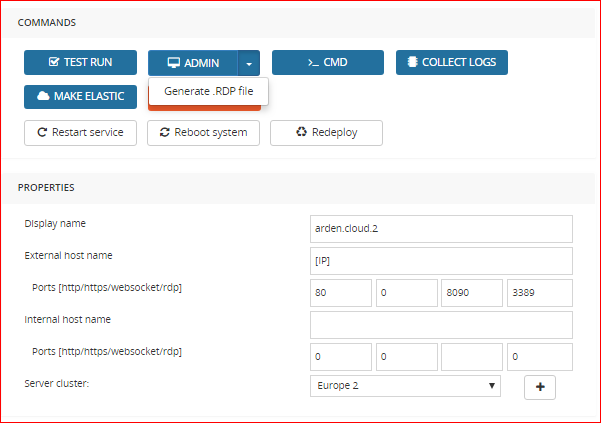Launch the CMD command button
This screenshot has width=601, height=423.
coord(328,62)
